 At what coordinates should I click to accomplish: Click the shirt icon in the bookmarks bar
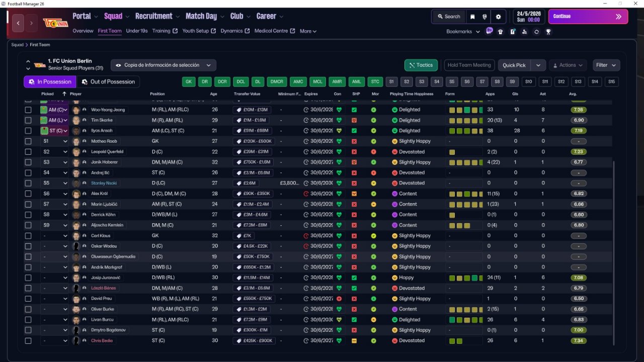point(500,31)
